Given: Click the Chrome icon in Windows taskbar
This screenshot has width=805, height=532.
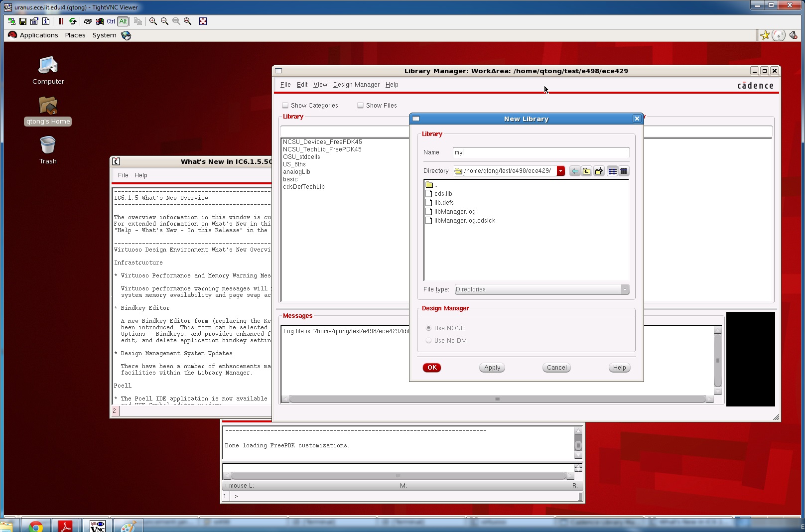Looking at the screenshot, I should (x=35, y=526).
